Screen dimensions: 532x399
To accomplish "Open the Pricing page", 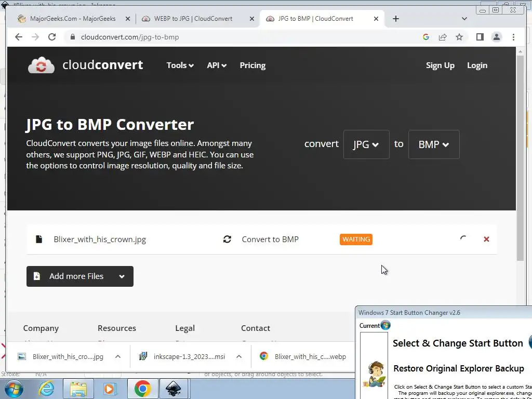I will tap(252, 65).
